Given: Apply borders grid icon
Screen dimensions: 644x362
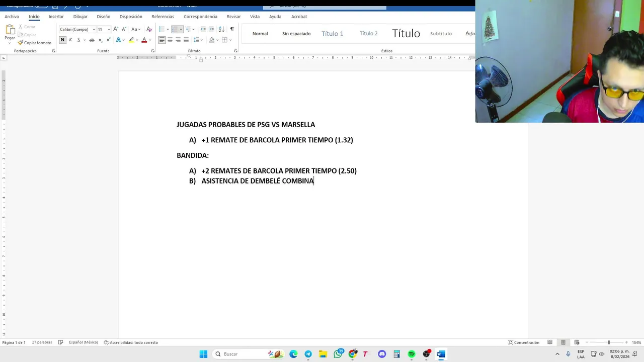Looking at the screenshot, I should pos(224,40).
